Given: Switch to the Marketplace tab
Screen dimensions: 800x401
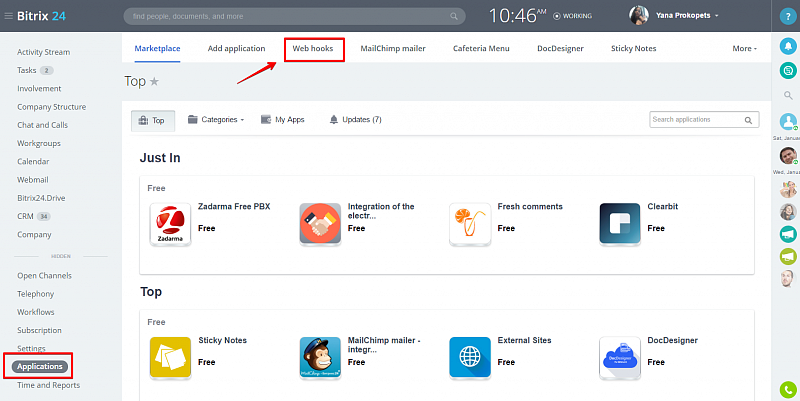Looking at the screenshot, I should pos(157,48).
